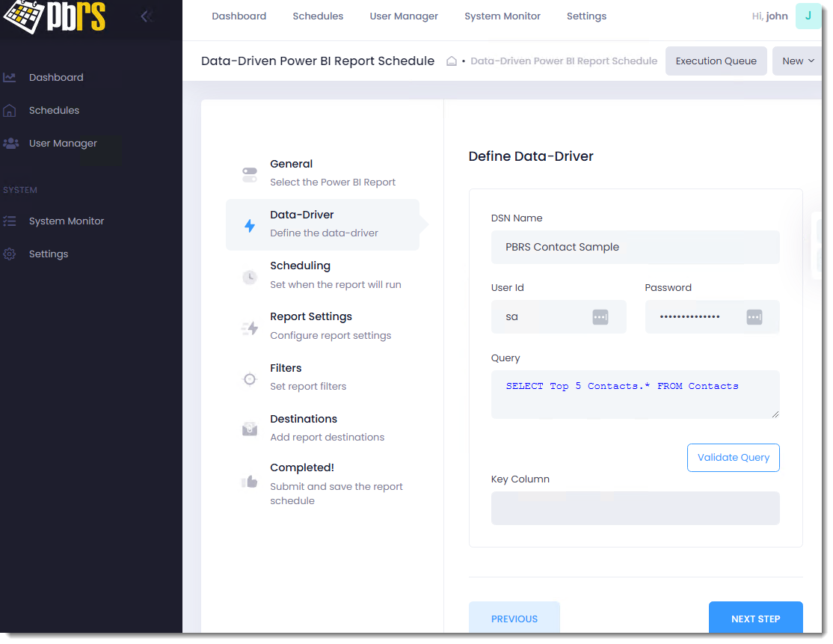This screenshot has height=644, width=833.
Task: Open the New dropdown menu
Action: point(797,61)
